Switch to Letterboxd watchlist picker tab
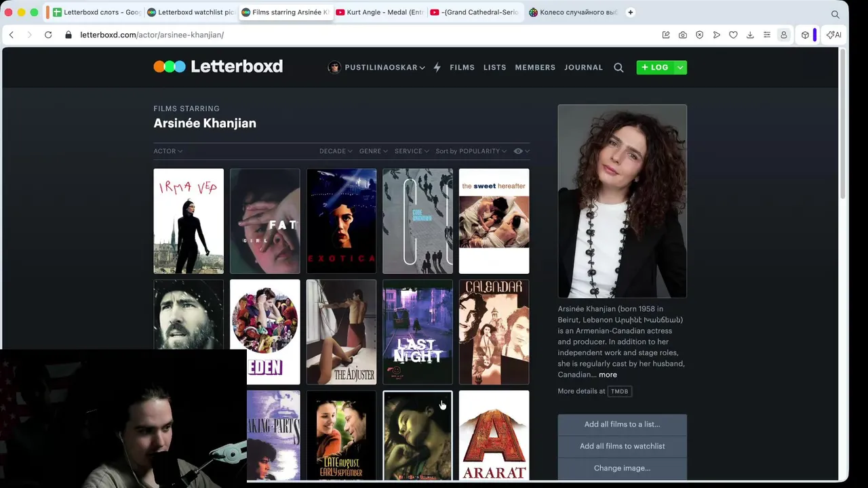Viewport: 868px width, 488px height. (190, 12)
